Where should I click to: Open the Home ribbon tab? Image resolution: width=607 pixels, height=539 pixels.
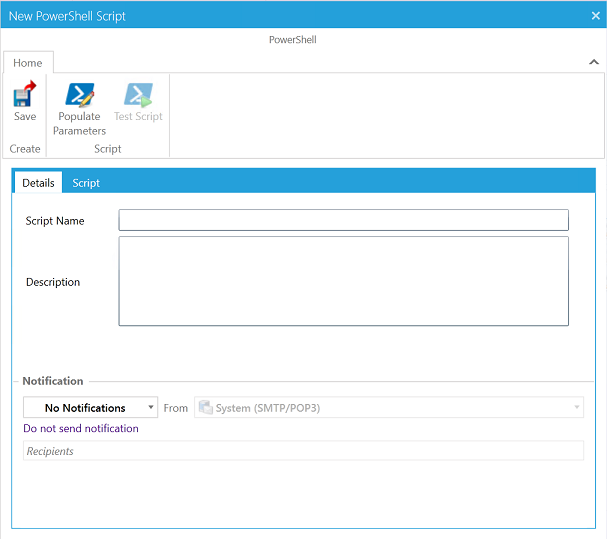(28, 63)
